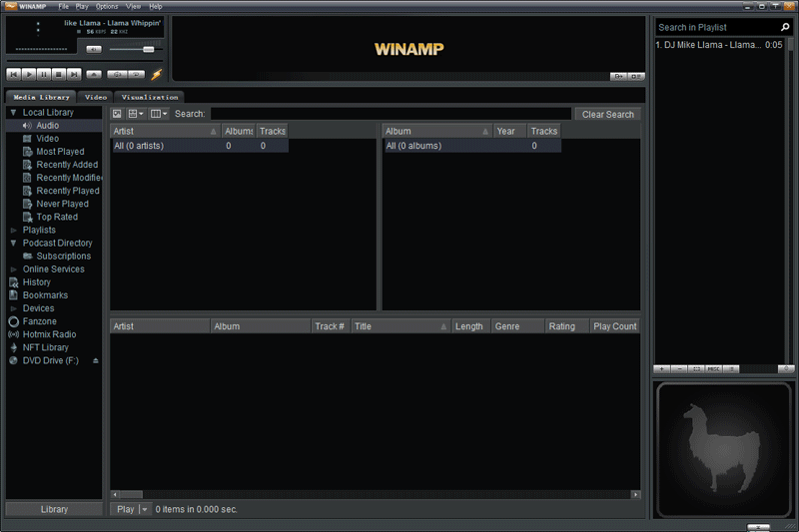Open the File menu
The image size is (799, 532).
point(63,7)
